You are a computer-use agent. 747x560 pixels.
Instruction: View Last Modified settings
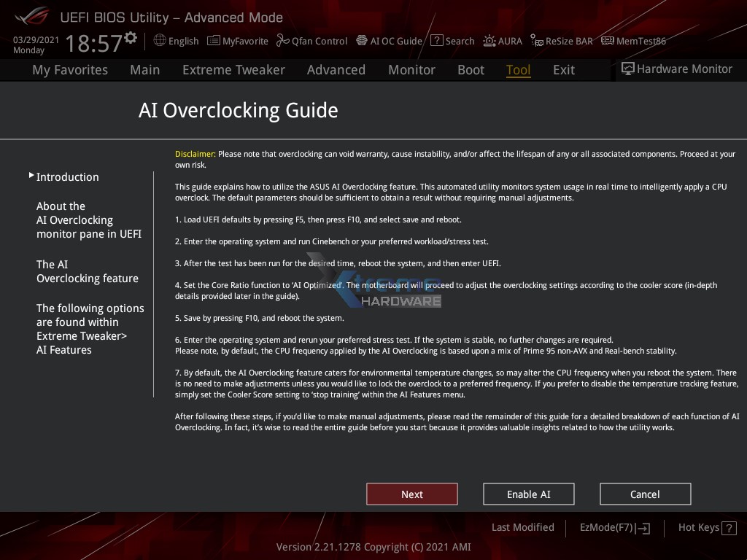522,527
